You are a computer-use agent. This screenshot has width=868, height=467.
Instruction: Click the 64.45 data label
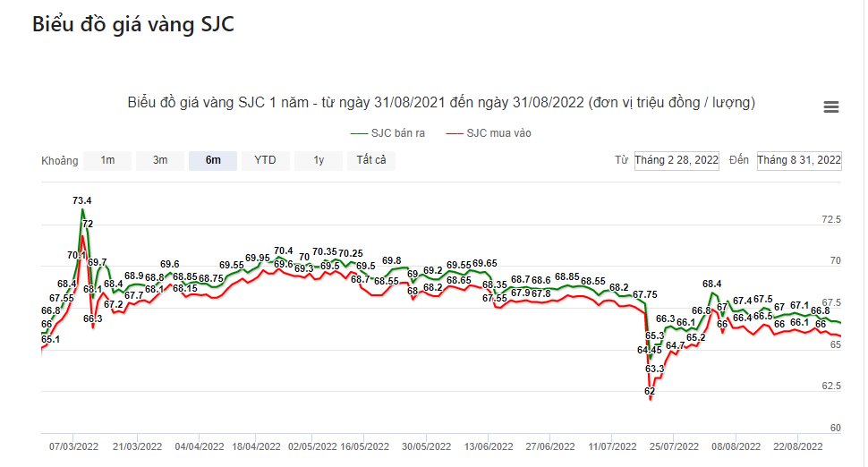pos(650,351)
